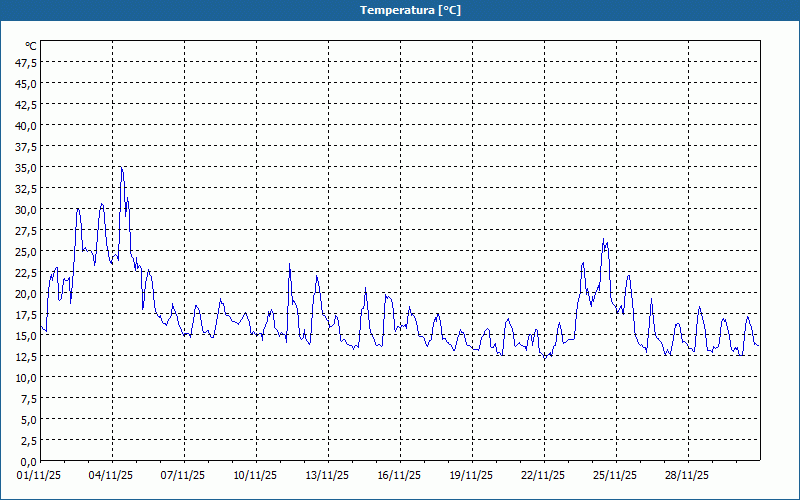The height and width of the screenshot is (500, 800).
Task: Click the 47,5 y-axis value label
Action: (25, 62)
